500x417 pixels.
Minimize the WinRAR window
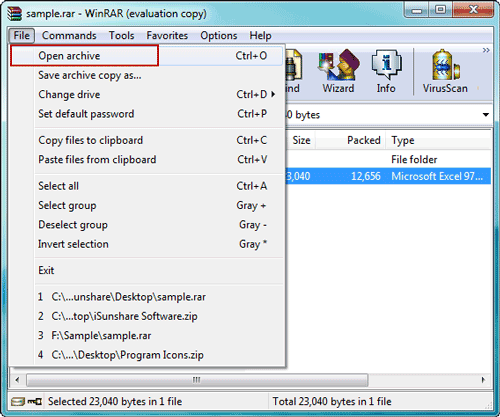point(417,10)
